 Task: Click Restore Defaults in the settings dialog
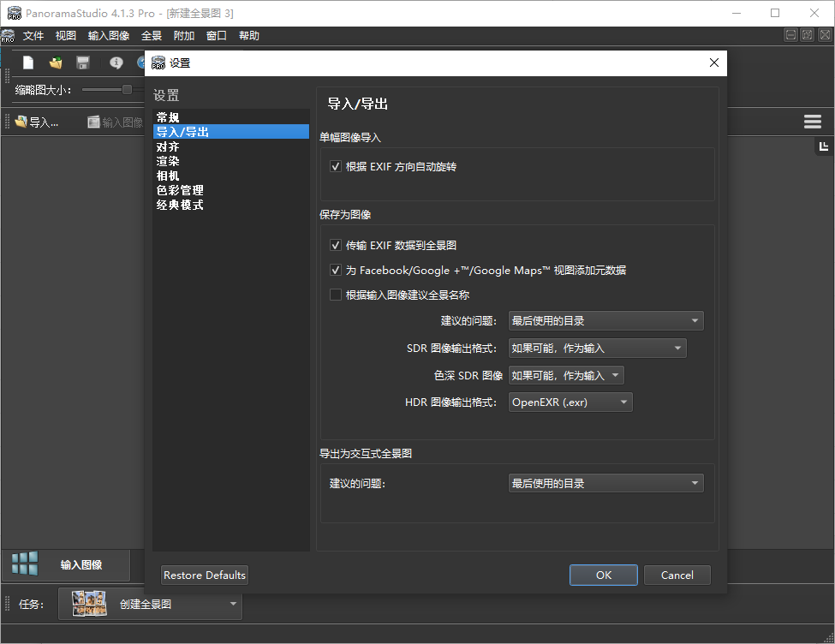tap(204, 575)
